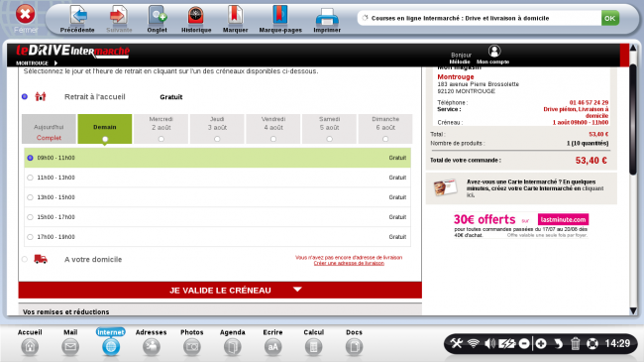This screenshot has width=644, height=362.
Task: Open the Marque-pages bookmarks list
Action: coord(280,19)
